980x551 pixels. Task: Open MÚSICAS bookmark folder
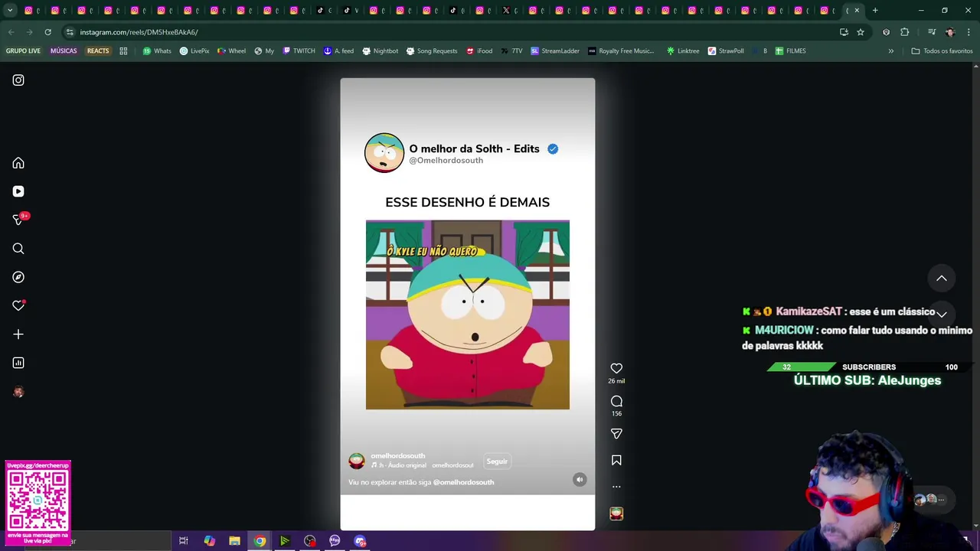point(64,51)
